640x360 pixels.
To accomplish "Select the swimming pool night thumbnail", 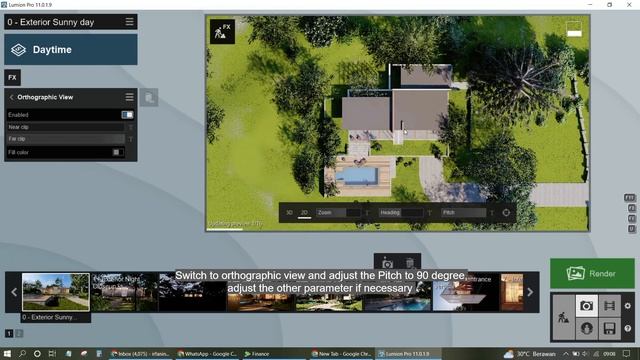I will pyautogui.click(x=397, y=292).
